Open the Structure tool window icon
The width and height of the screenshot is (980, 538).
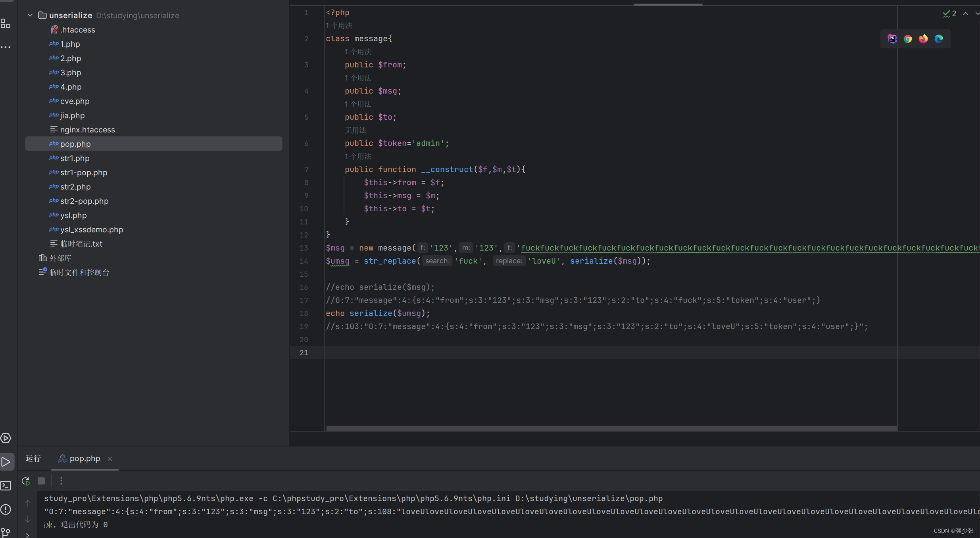tap(6, 24)
